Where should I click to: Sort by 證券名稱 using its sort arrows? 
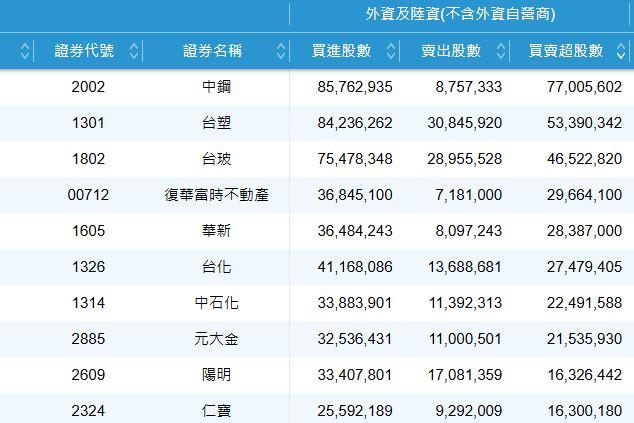pyautogui.click(x=281, y=51)
